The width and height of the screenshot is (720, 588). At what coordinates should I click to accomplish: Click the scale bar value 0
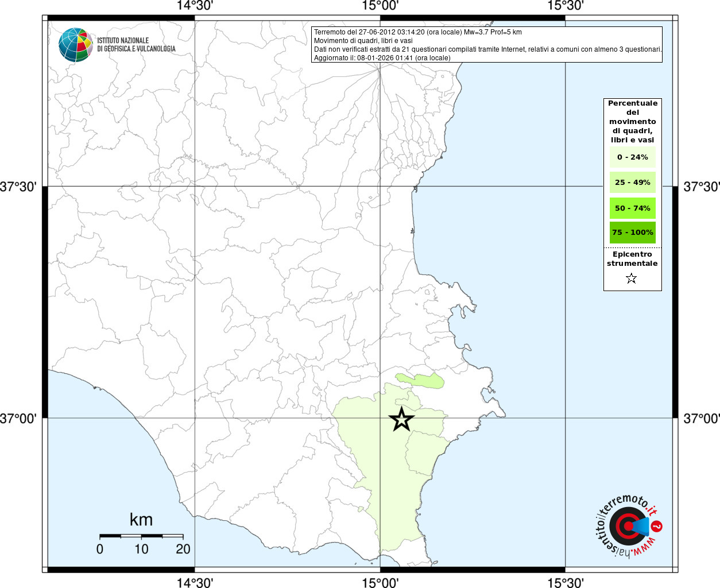(100, 549)
